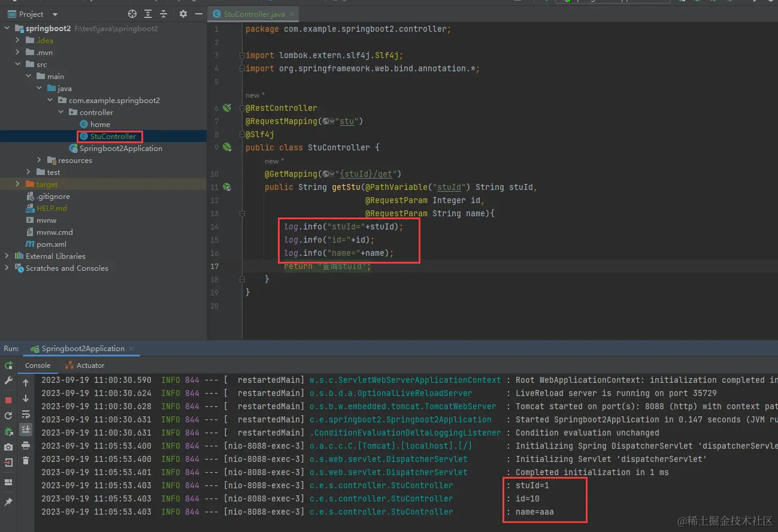The image size is (778, 532).
Task: Print console output with printer icon
Action: click(26, 445)
